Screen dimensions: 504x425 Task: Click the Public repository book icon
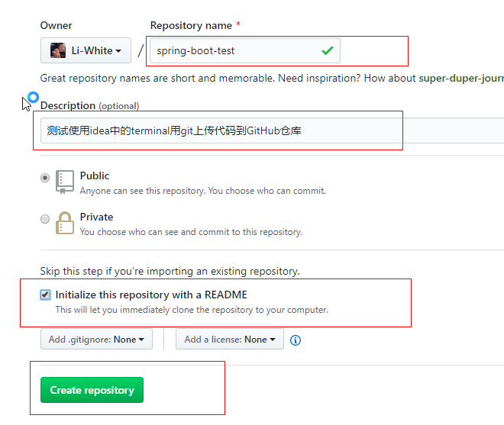pyautogui.click(x=64, y=182)
